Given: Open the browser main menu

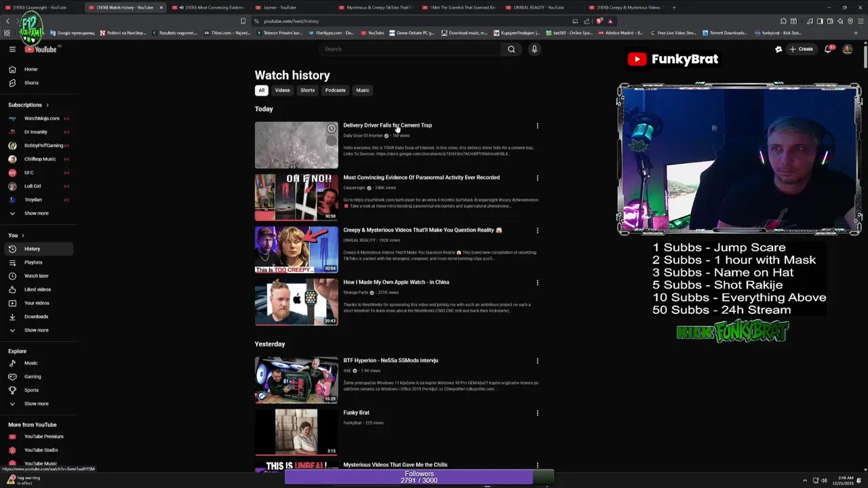Looking at the screenshot, I should tap(861, 21).
